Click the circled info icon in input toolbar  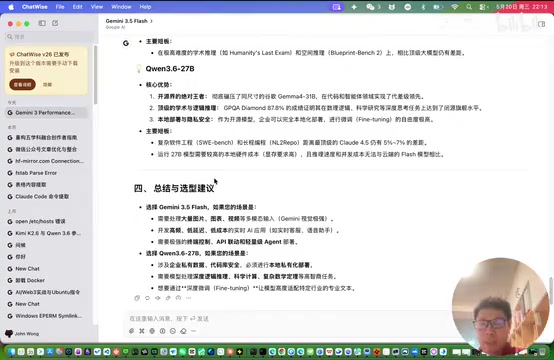pos(163,331)
